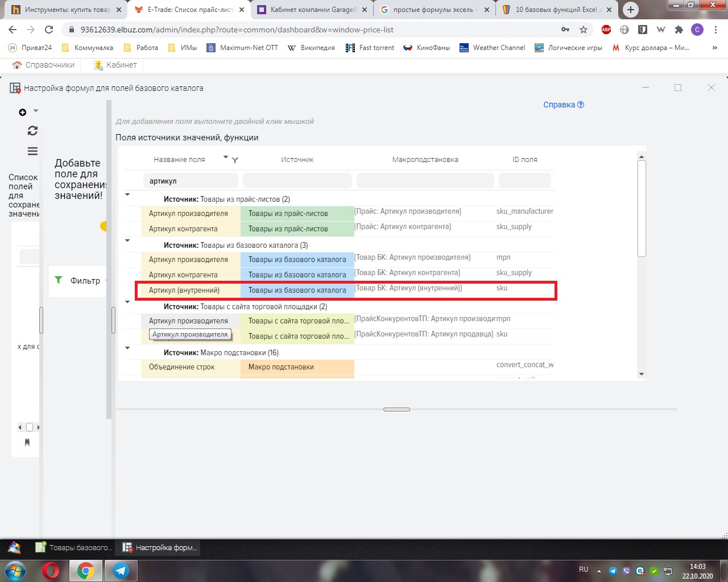Click the purple C profile avatar
Image resolution: width=728 pixels, height=582 pixels.
tap(697, 30)
